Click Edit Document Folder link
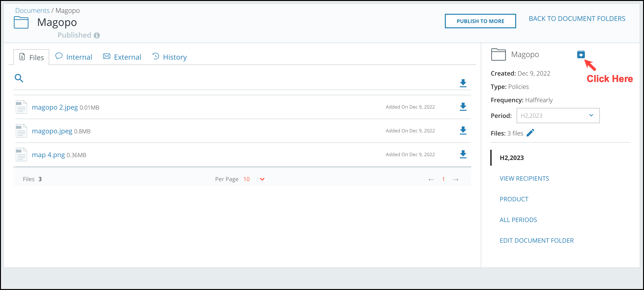Image resolution: width=644 pixels, height=290 pixels. [x=537, y=240]
